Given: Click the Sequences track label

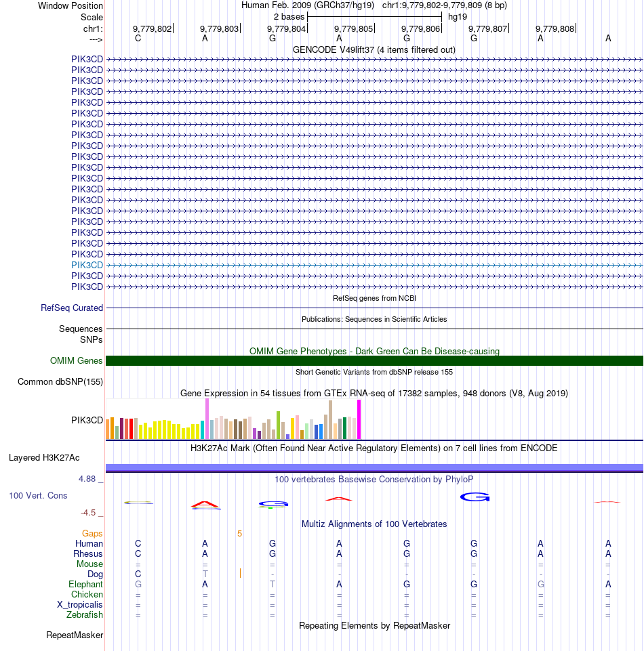Looking at the screenshot, I should tap(81, 329).
